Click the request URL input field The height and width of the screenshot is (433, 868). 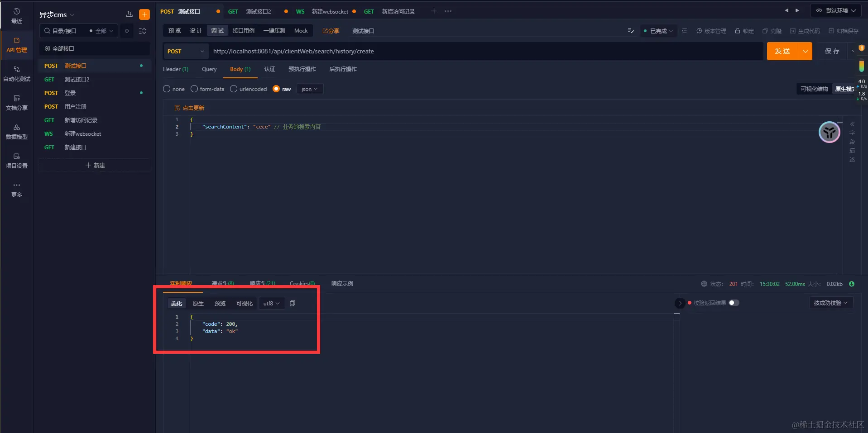click(x=486, y=51)
